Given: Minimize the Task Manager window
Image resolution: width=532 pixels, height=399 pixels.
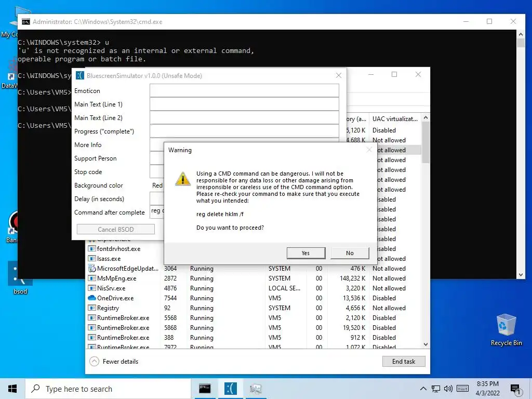Looking at the screenshot, I should (x=371, y=74).
